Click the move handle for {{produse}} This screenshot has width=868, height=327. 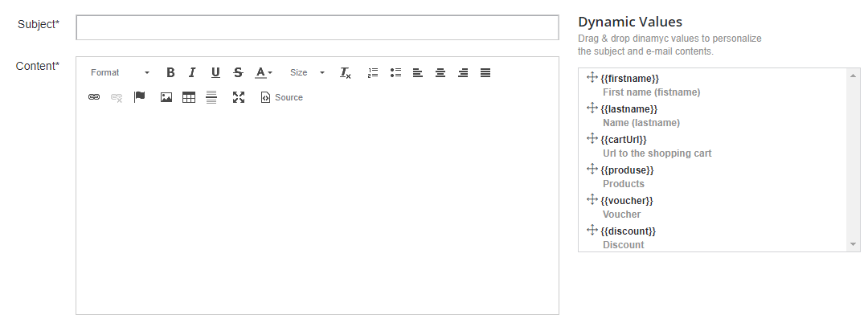(592, 169)
